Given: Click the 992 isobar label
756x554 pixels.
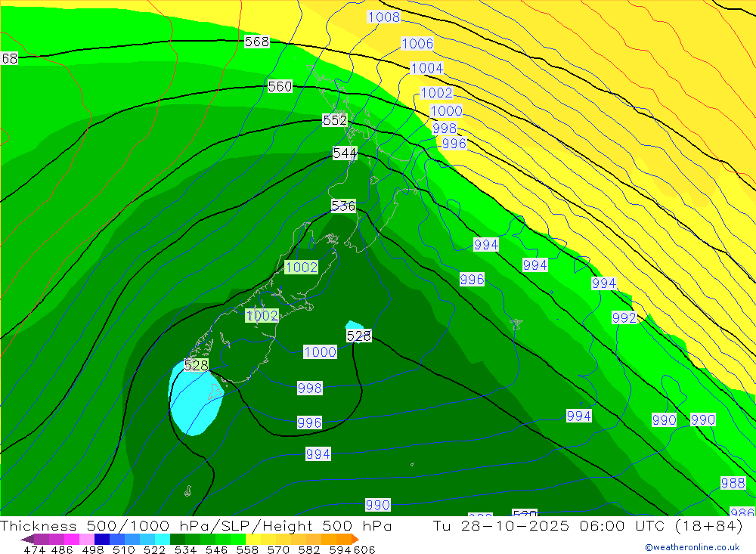Looking at the screenshot, I should (624, 317).
